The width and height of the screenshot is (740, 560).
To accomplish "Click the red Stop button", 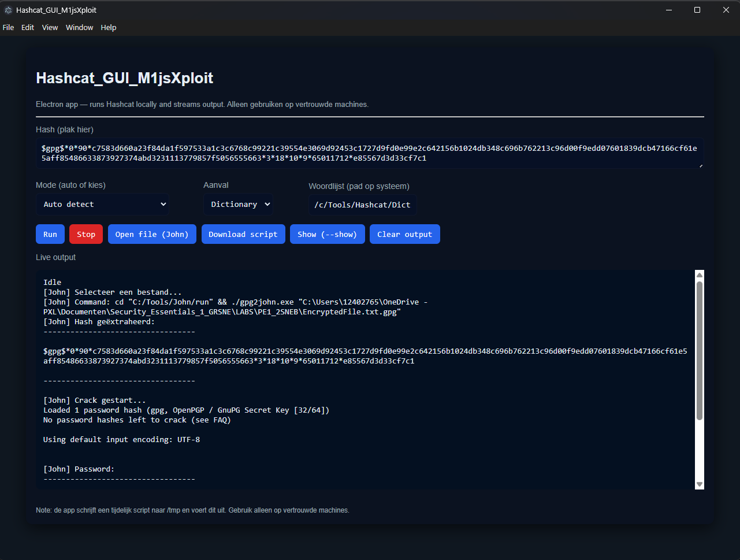I will pos(86,234).
